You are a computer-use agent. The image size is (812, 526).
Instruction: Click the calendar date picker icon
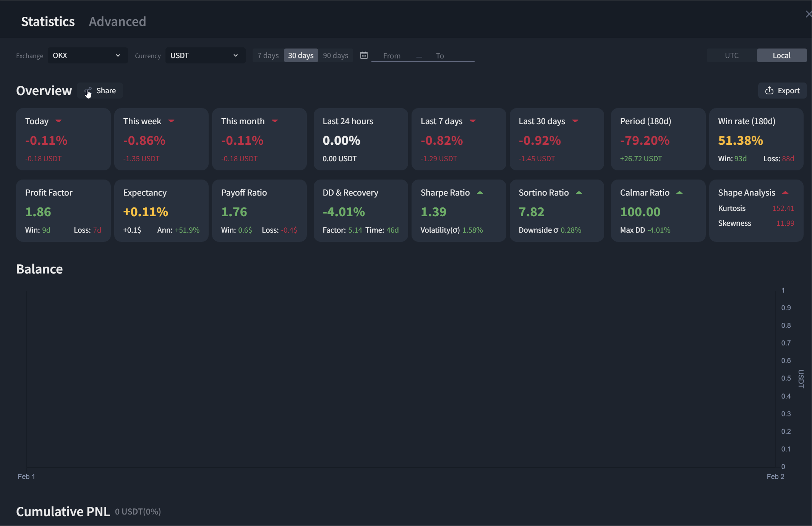coord(364,55)
